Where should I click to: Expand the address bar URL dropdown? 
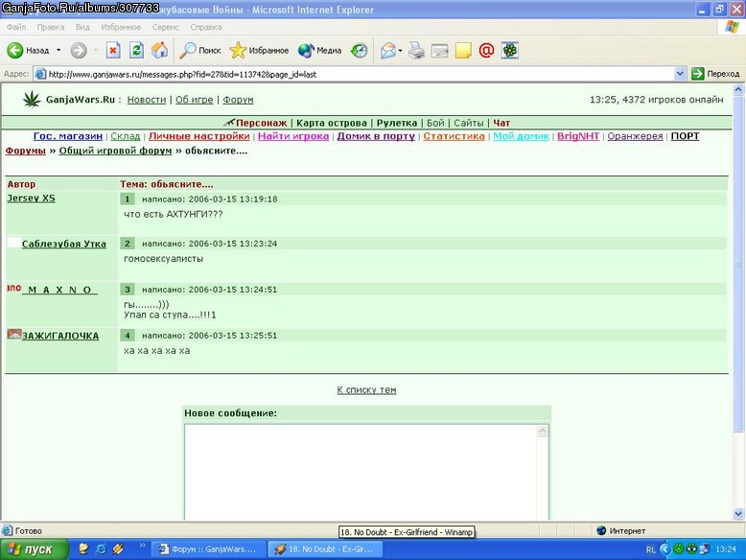pos(680,74)
